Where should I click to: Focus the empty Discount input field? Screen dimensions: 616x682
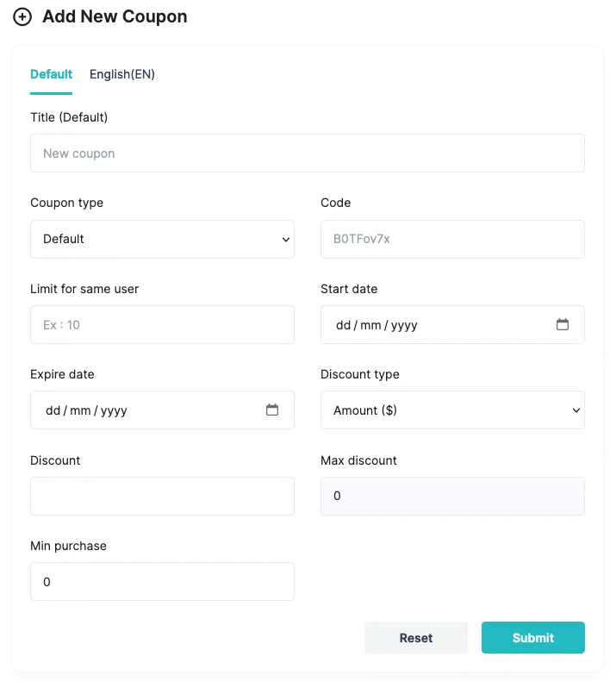coord(162,497)
